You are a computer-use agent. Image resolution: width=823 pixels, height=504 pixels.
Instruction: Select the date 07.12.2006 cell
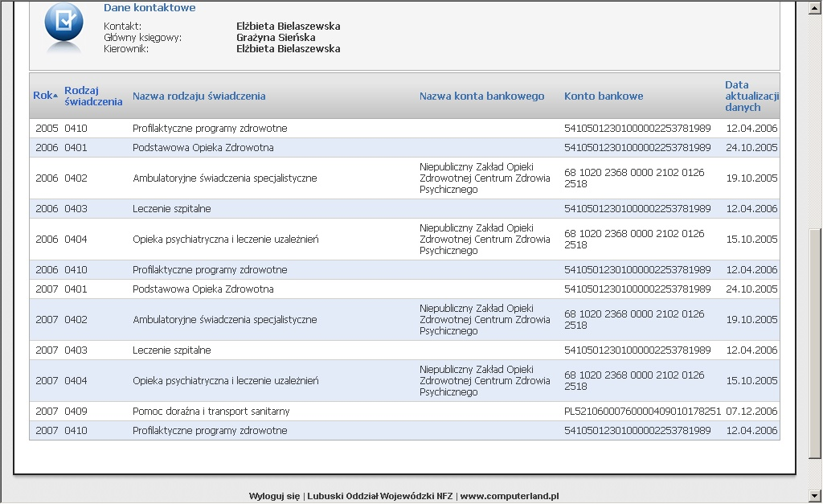751,411
